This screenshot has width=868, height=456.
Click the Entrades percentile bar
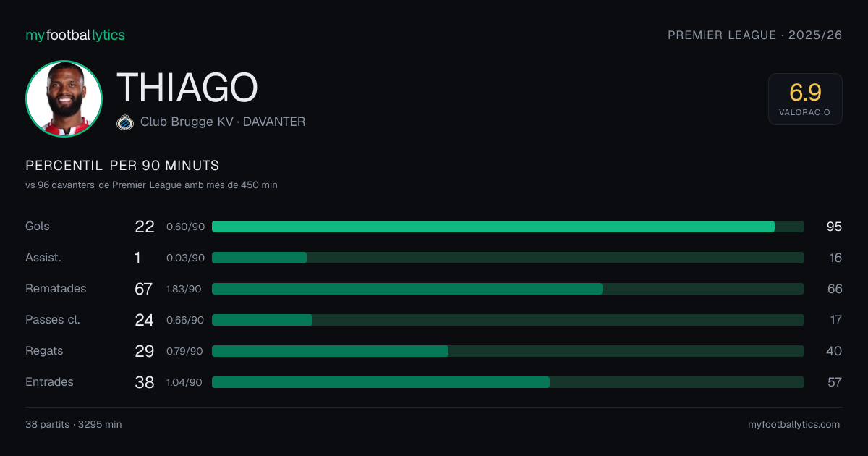click(x=508, y=382)
